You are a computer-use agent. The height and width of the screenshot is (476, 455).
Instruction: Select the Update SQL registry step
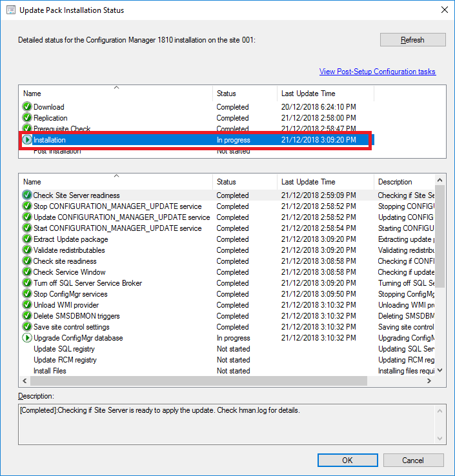pos(227,349)
